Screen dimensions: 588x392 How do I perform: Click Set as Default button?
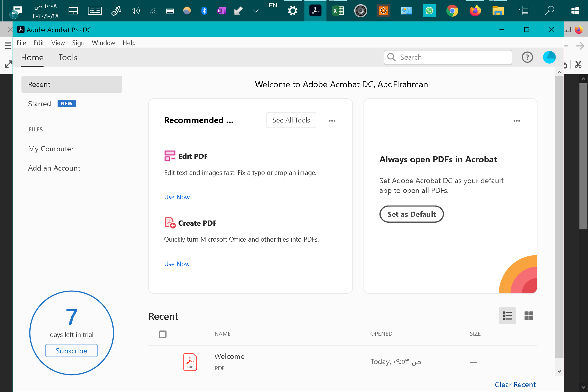click(411, 214)
